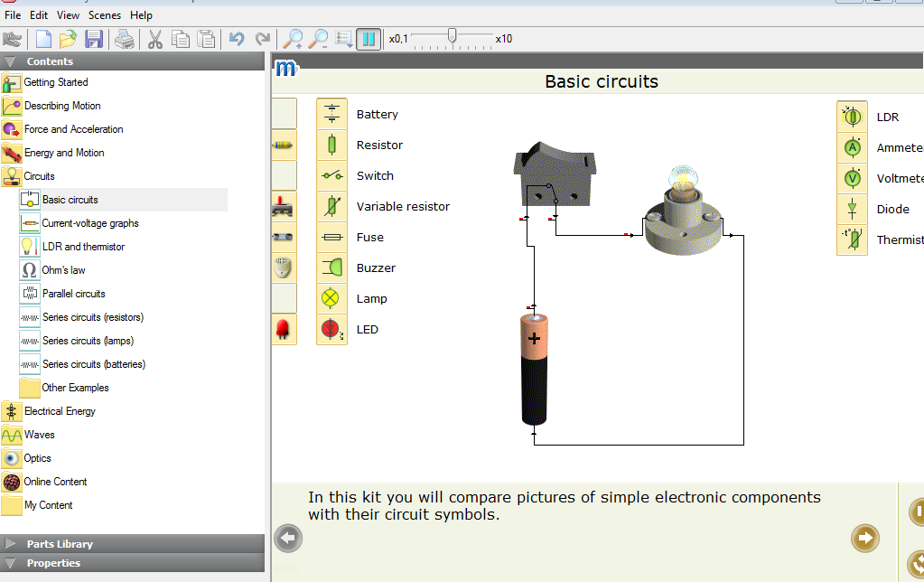
Task: Select the Voltmeter component icon
Action: pos(852,178)
